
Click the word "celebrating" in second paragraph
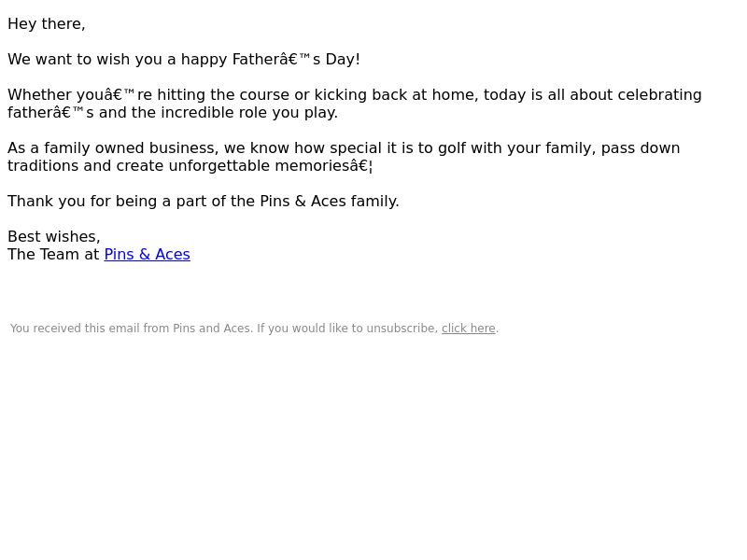point(659,95)
